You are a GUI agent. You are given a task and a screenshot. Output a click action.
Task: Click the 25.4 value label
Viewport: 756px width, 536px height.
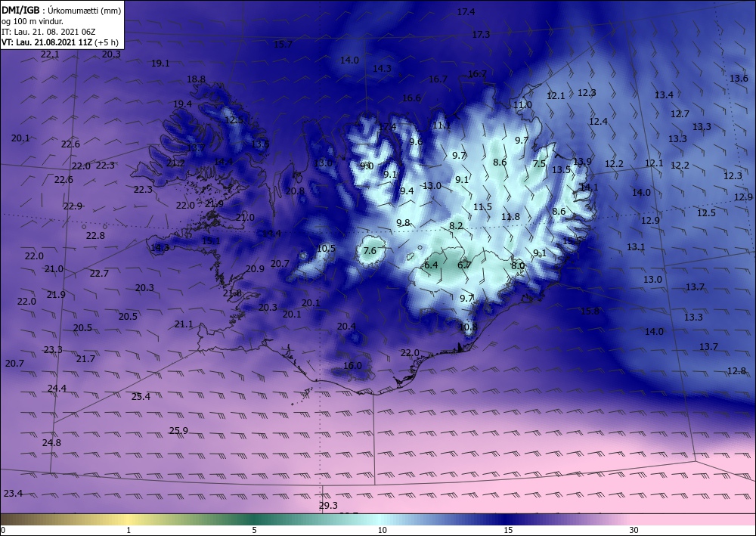(x=141, y=396)
